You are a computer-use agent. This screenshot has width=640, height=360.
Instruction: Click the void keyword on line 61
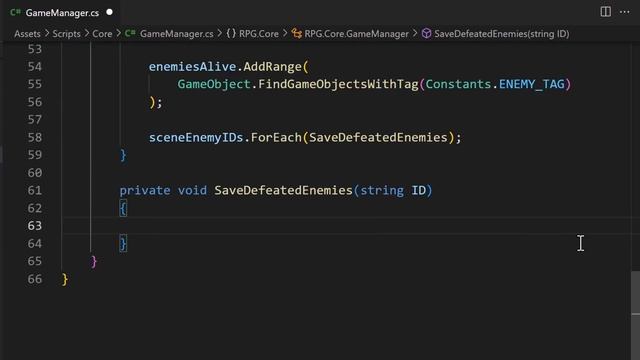point(192,191)
